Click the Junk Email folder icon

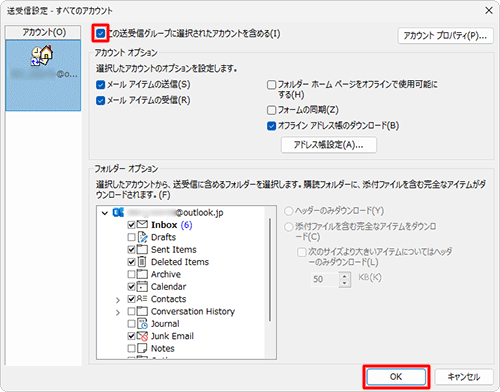point(142,336)
